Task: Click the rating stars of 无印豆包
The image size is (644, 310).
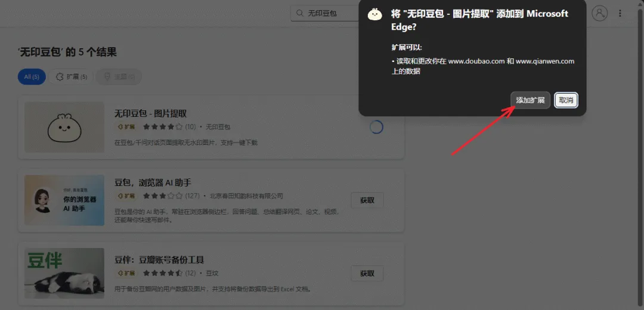Action: coord(163,127)
